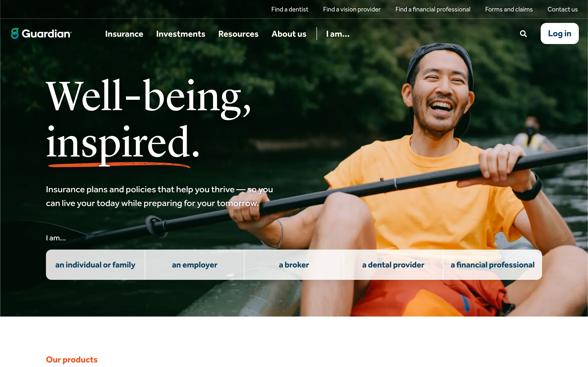Pick the a broker option
The height and width of the screenshot is (367, 588).
click(x=294, y=264)
